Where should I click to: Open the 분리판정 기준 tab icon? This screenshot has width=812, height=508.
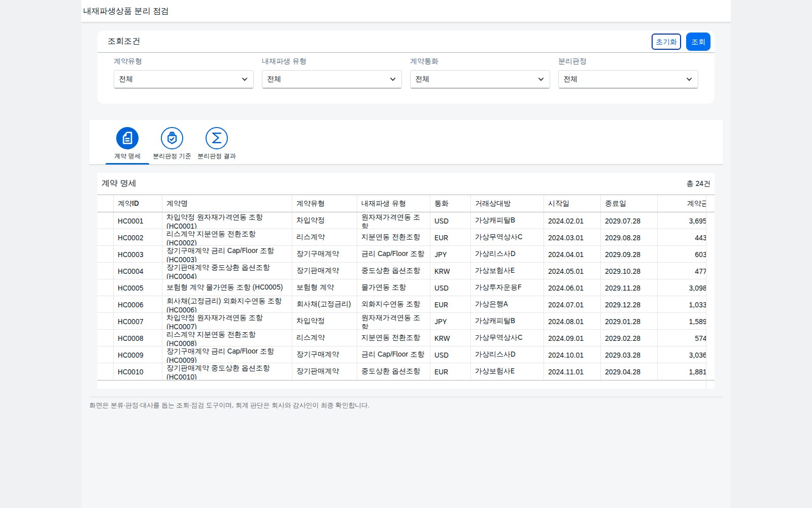172,138
